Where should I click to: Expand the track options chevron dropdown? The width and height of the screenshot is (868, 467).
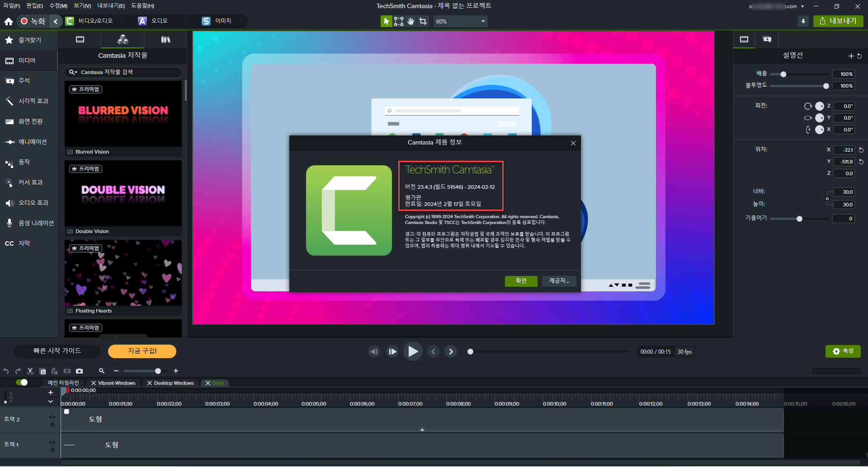[51, 402]
